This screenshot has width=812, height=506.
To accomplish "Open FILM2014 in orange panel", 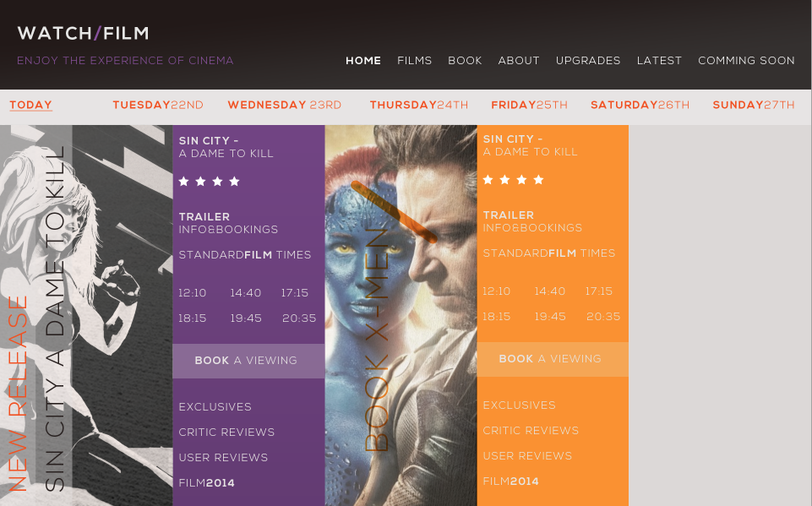I will coord(511,482).
